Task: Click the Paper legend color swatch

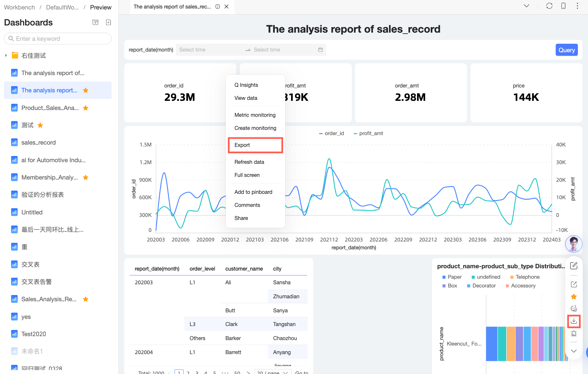Action: tap(444, 277)
